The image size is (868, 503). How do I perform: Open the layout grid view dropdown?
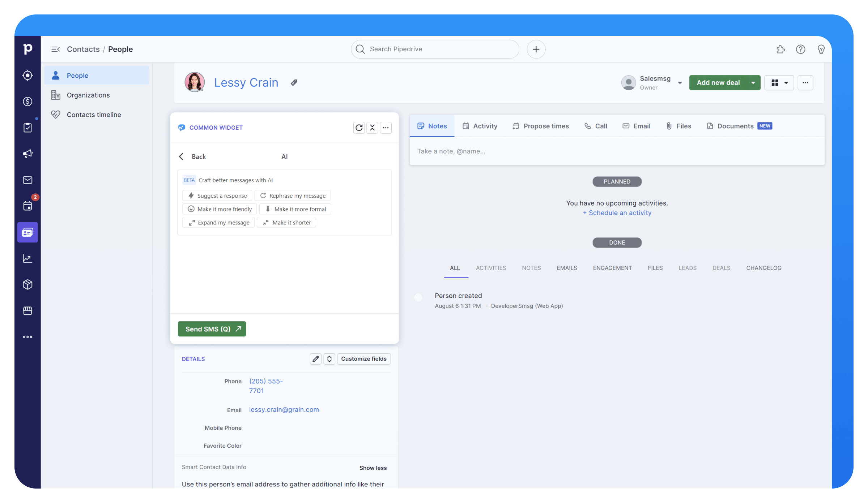click(779, 83)
